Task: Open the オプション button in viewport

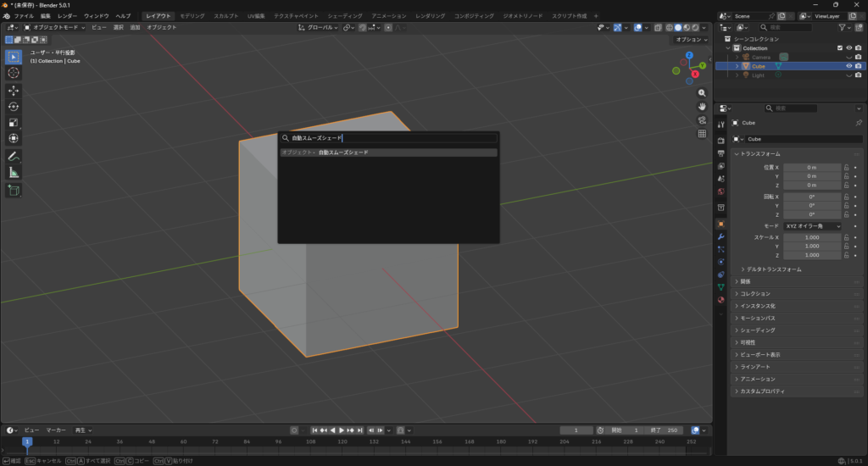Action: pos(691,40)
